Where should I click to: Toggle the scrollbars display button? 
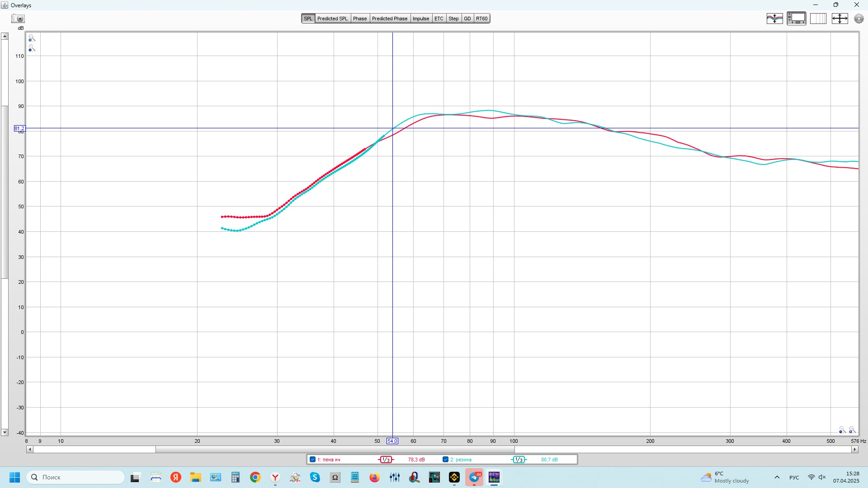pyautogui.click(x=796, y=19)
